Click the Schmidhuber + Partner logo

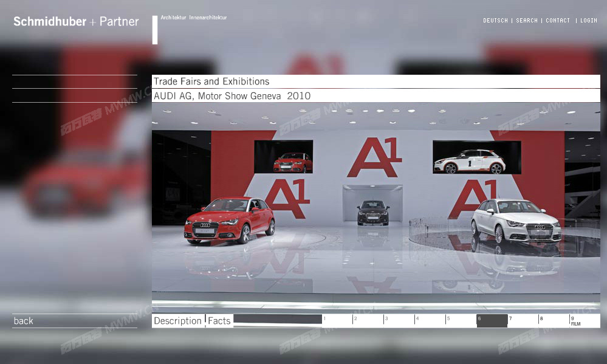(x=76, y=21)
